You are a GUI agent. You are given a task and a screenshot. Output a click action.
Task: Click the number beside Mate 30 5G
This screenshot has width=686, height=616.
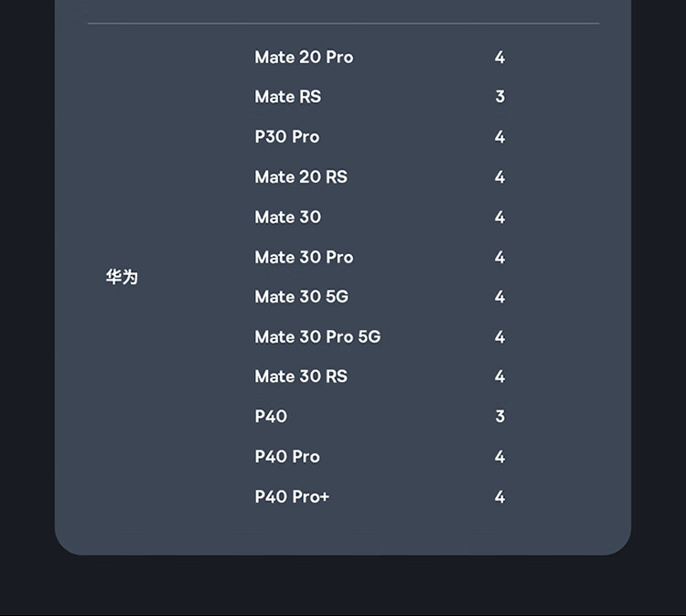[x=499, y=297]
